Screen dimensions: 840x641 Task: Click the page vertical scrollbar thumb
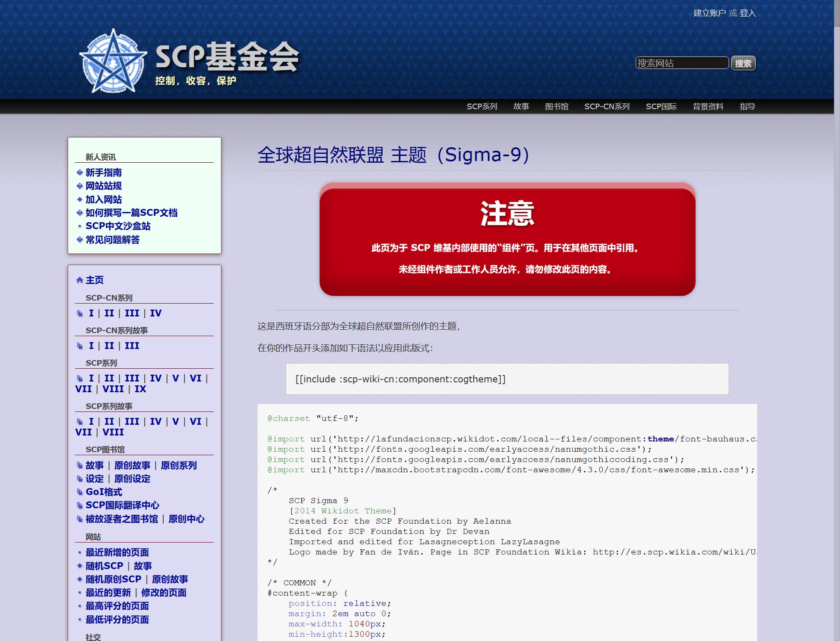coord(837,13)
